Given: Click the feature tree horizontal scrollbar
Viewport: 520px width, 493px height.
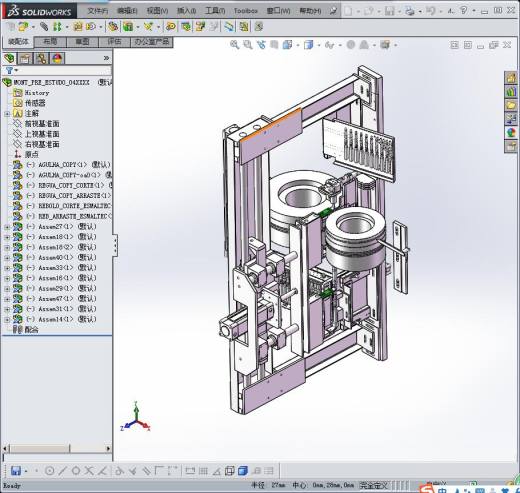Looking at the screenshot, I should 57,448.
